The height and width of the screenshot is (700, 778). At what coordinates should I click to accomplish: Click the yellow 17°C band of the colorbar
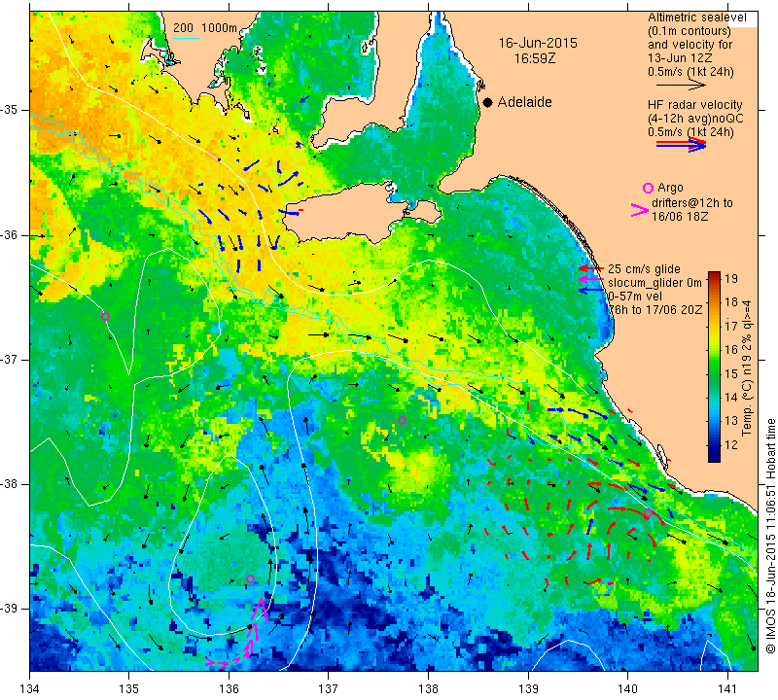coord(714,326)
